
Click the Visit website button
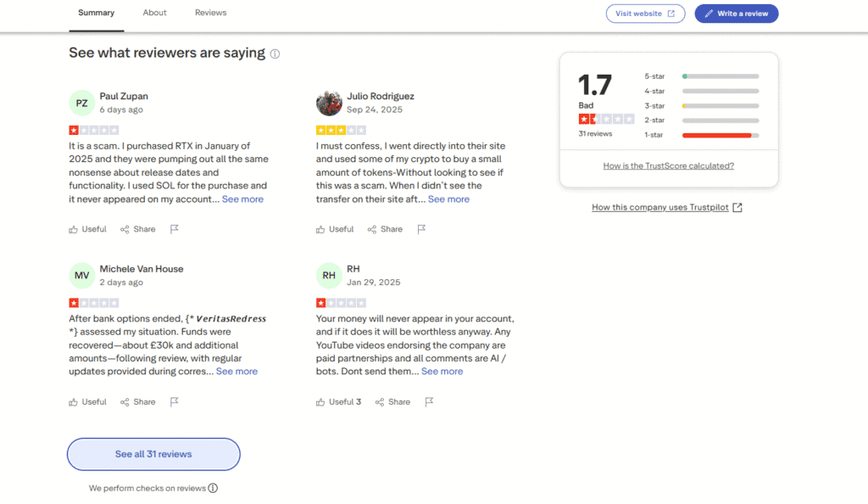pos(645,14)
